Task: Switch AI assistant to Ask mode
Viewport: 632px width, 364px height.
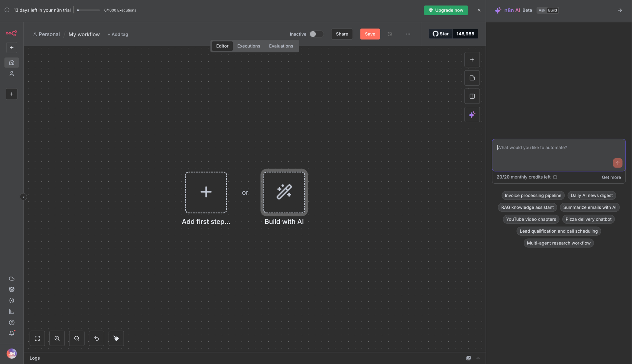Action: pyautogui.click(x=541, y=10)
